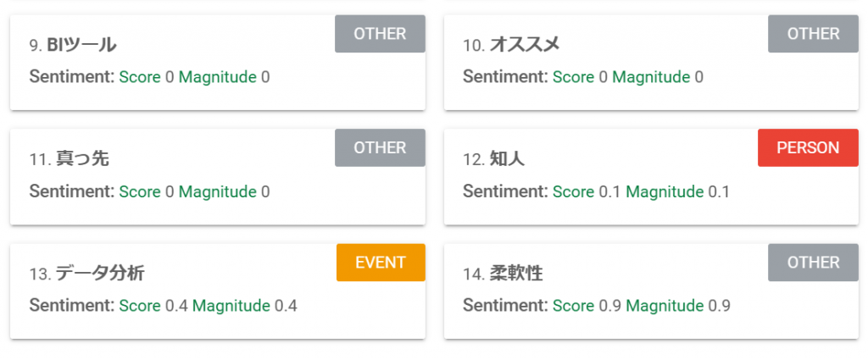Viewport: 868px width, 360px height.
Task: Select the 真っ先 entity heading
Action: pyautogui.click(x=70, y=159)
